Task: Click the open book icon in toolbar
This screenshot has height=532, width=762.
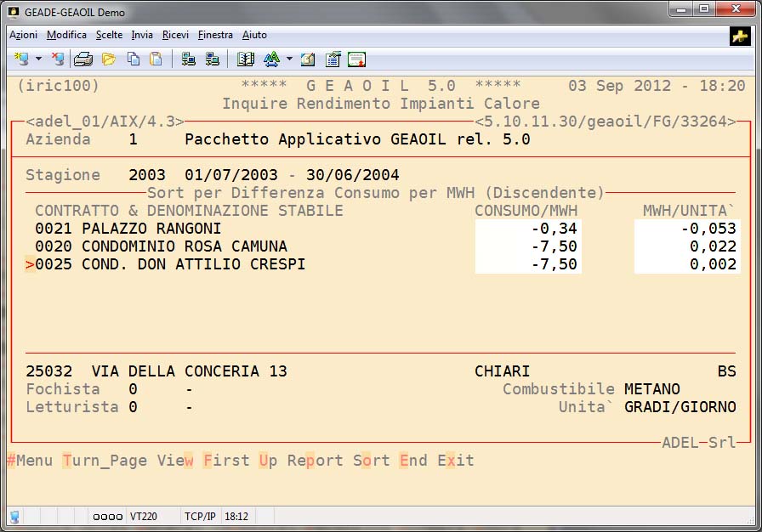Action: click(246, 59)
